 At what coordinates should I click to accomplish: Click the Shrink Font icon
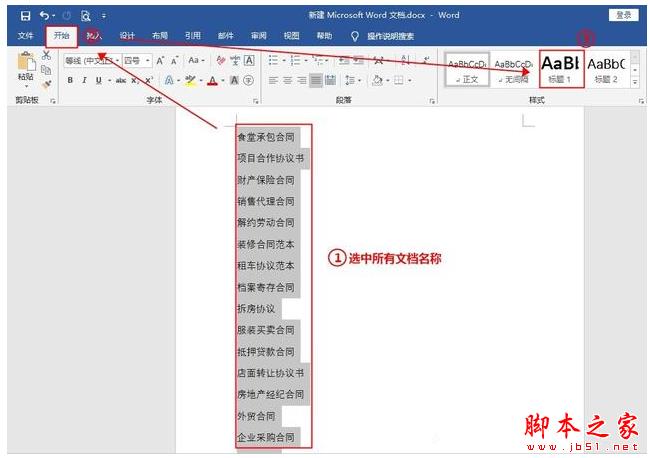pyautogui.click(x=175, y=61)
